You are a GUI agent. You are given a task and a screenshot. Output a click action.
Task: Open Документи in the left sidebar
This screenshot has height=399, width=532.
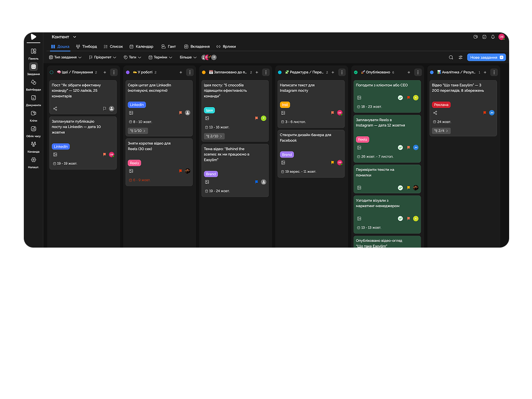33,100
